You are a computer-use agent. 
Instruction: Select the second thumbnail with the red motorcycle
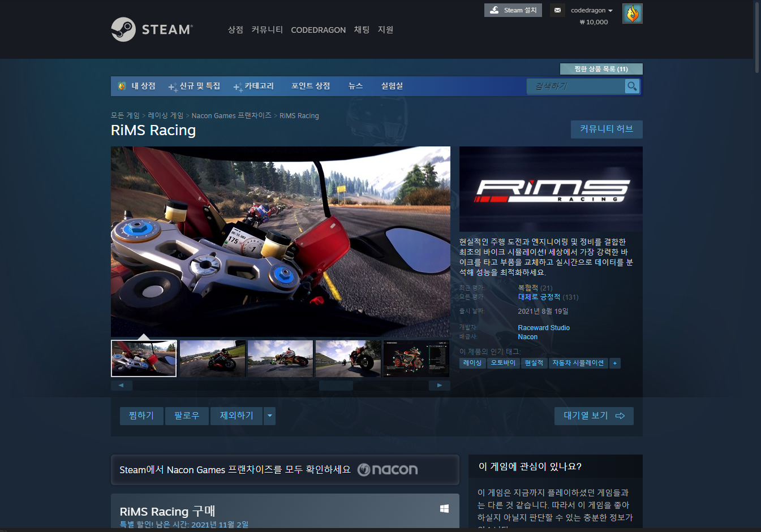coord(212,358)
